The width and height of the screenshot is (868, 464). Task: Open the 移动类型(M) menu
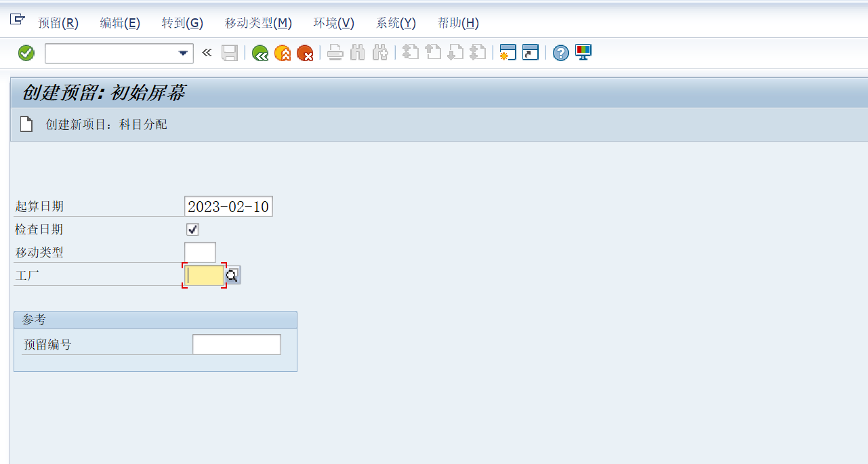point(258,23)
